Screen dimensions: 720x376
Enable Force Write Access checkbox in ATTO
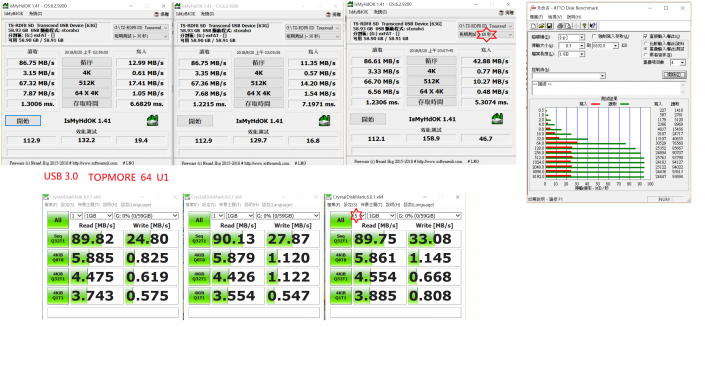tap(594, 36)
